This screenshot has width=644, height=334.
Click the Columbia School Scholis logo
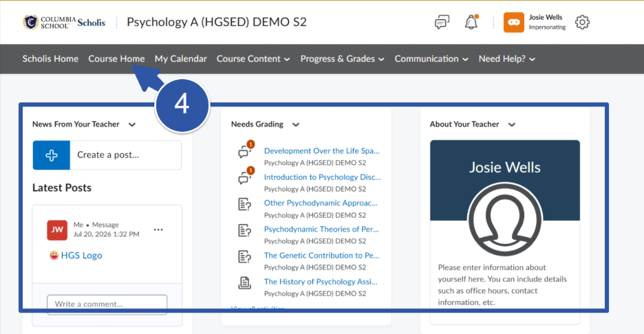click(64, 22)
